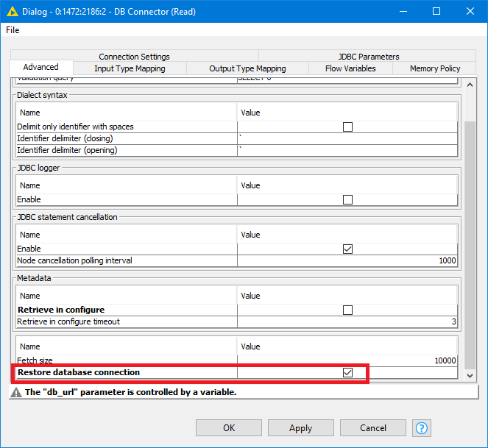Uncheck Restore database connection checkbox
Screen dimensions: 488x448
347,373
